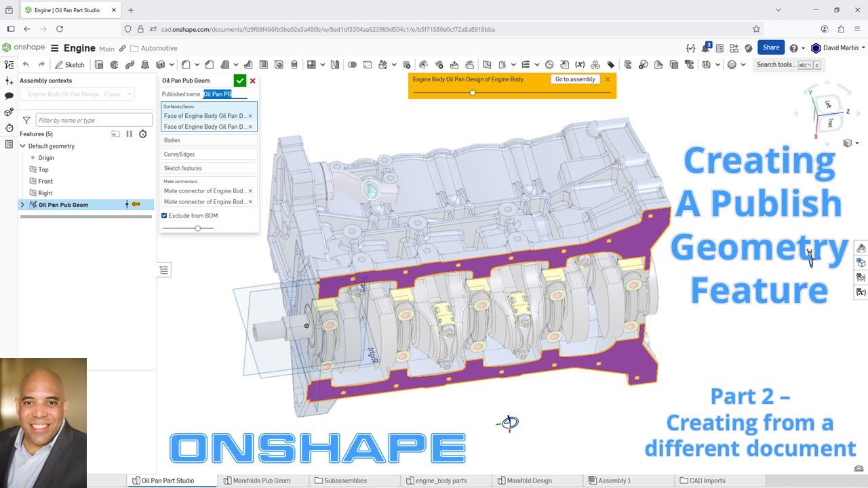
Task: Accept Oil Pan Pub Geom with green checkmark
Action: click(240, 81)
